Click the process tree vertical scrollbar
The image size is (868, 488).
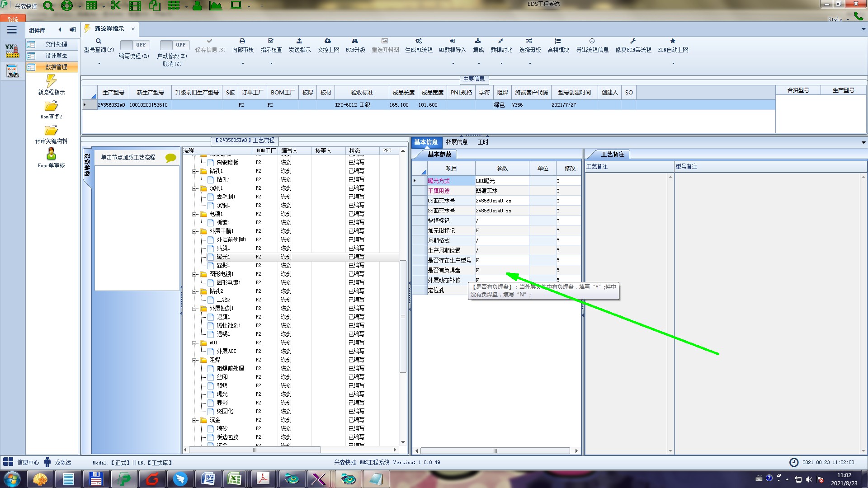(x=403, y=316)
